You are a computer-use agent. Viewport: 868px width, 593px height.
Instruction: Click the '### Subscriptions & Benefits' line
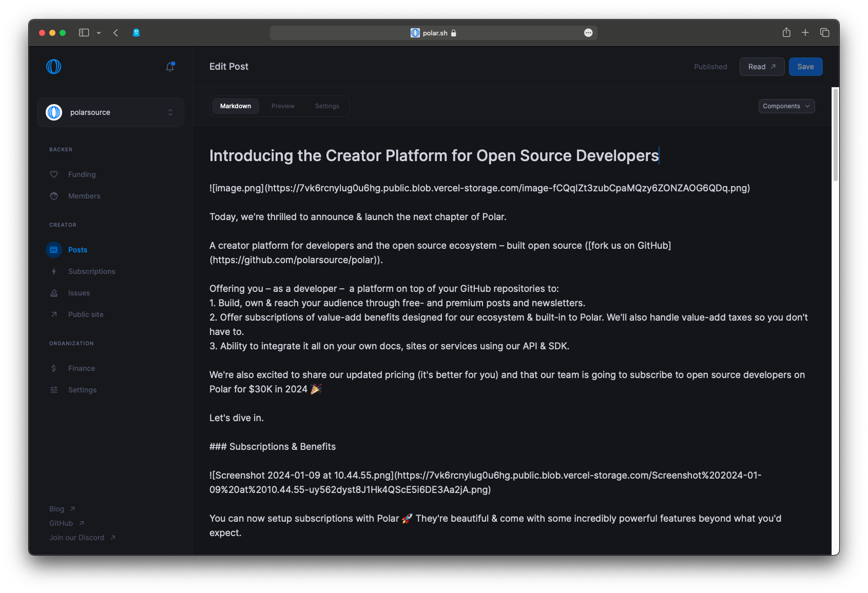pos(273,447)
